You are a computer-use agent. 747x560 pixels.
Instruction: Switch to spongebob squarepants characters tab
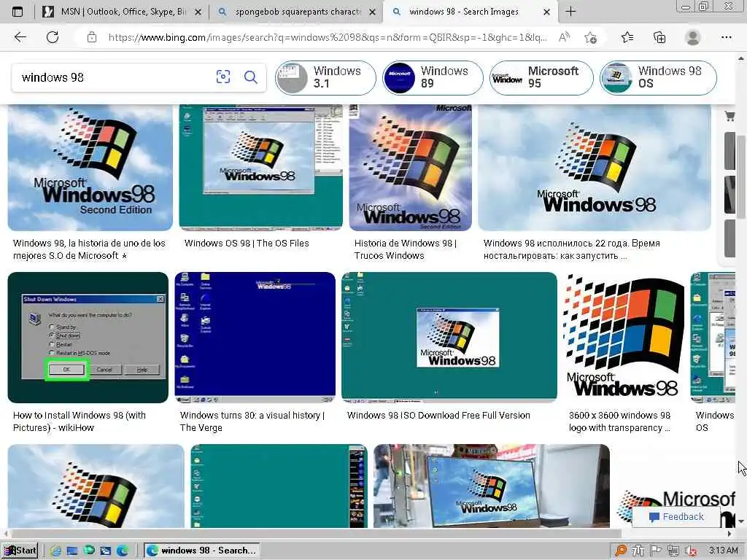295,12
